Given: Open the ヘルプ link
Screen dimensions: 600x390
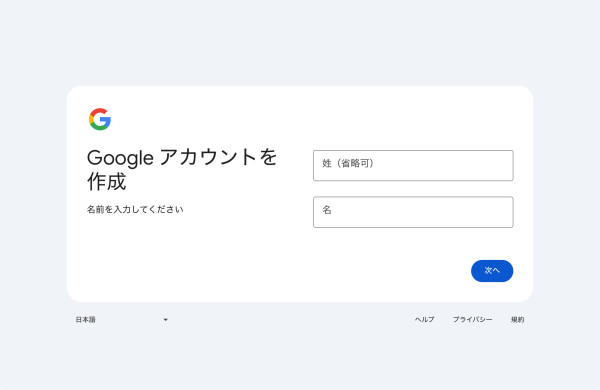Looking at the screenshot, I should (x=424, y=319).
